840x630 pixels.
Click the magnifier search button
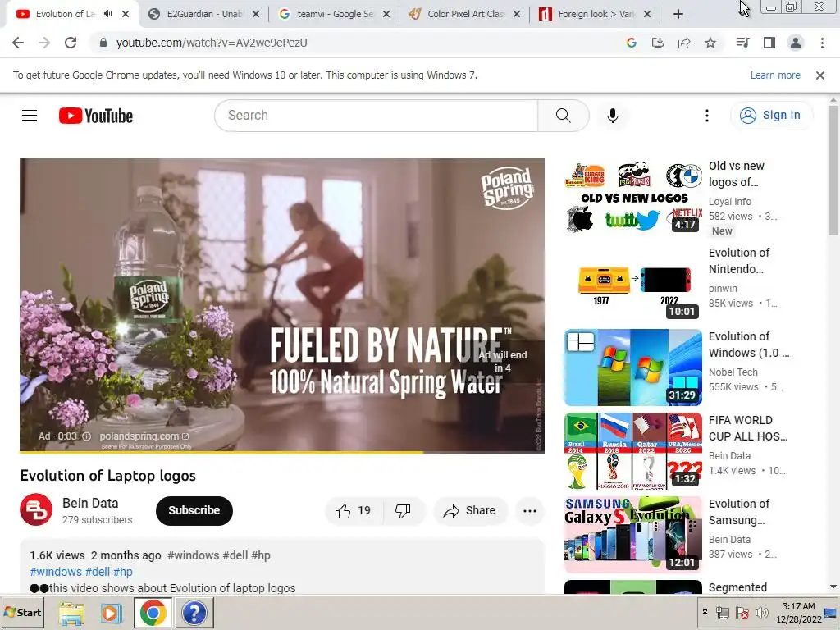tap(563, 115)
